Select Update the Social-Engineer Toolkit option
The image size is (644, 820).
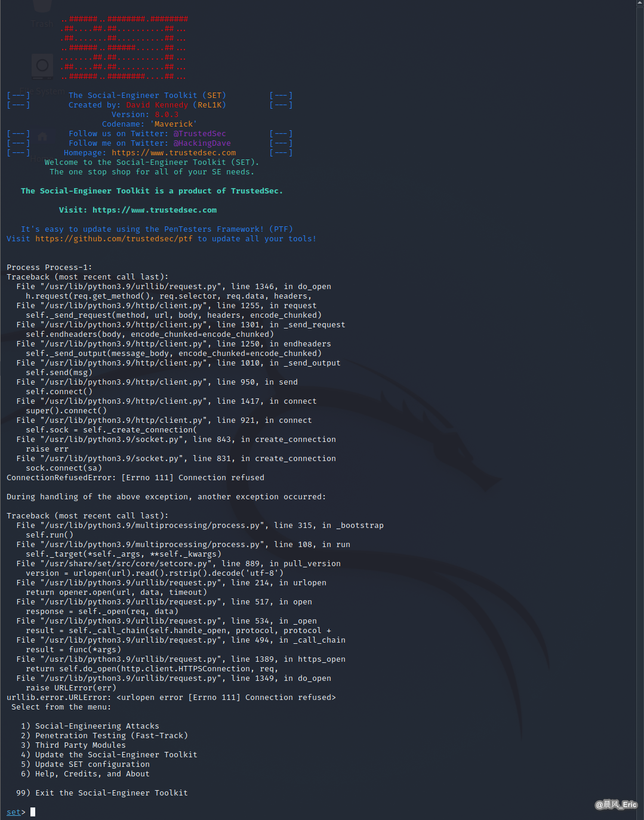(x=109, y=755)
